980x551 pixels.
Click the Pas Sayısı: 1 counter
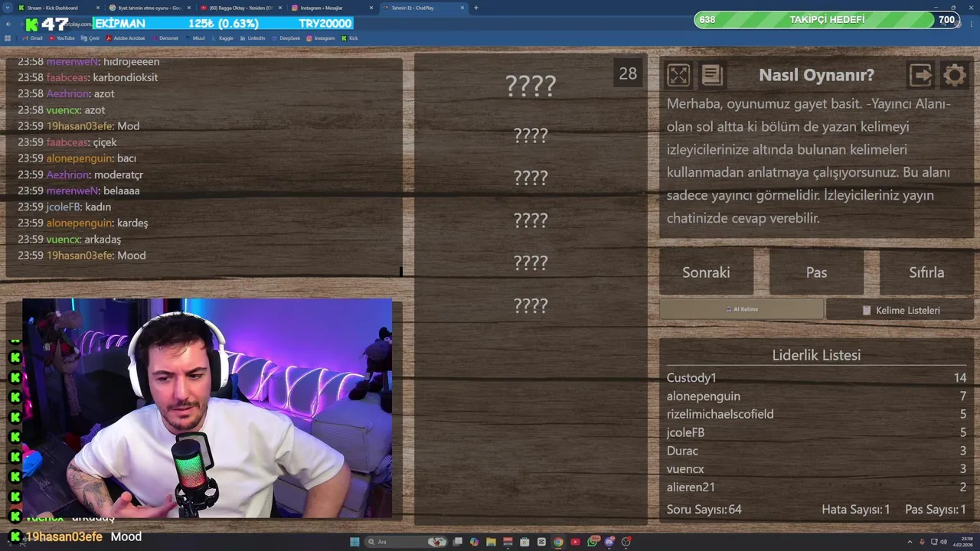(936, 509)
